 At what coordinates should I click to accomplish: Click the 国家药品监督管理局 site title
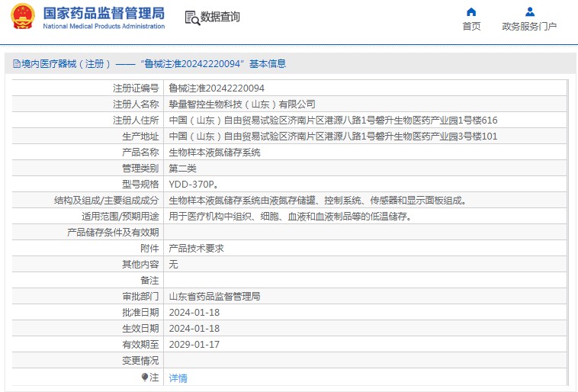click(104, 13)
